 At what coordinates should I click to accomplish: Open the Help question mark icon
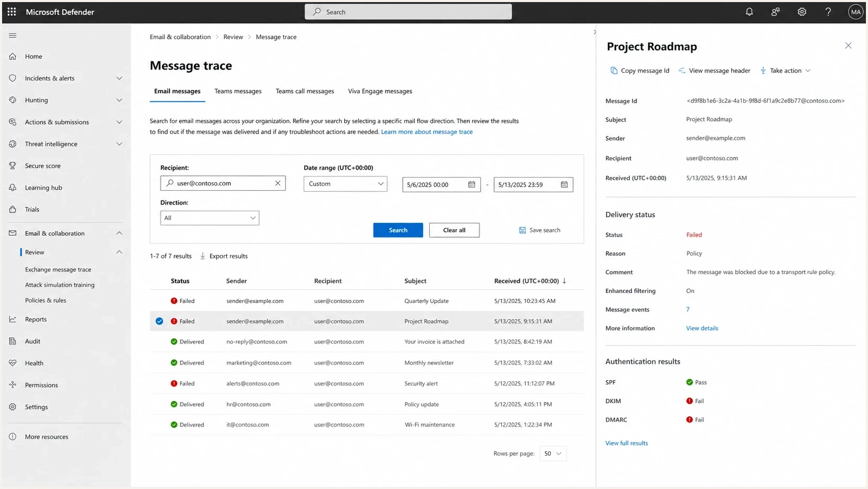point(828,11)
